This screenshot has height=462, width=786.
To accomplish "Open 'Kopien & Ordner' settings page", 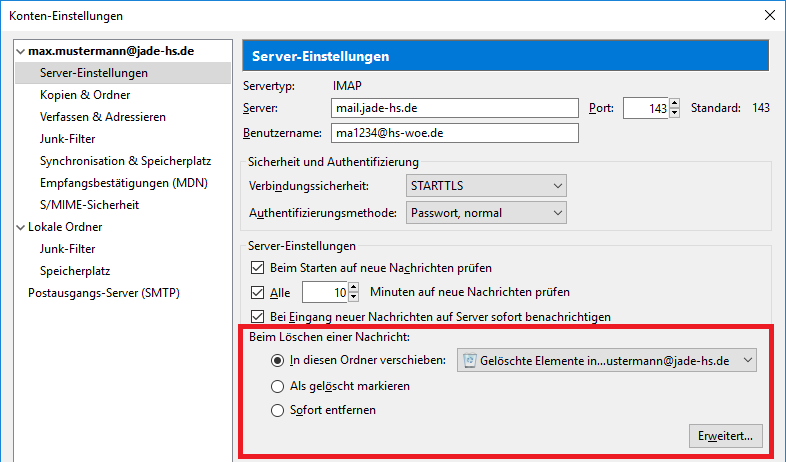I will point(85,95).
